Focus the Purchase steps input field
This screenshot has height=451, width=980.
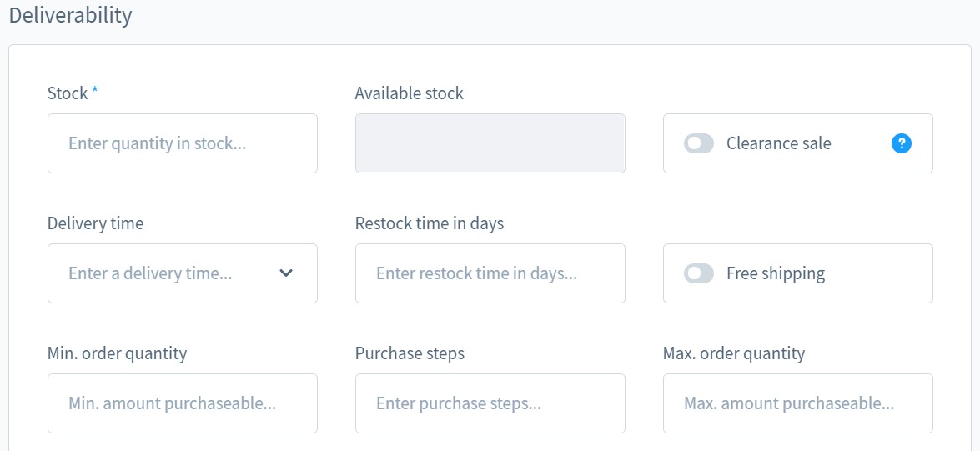[x=490, y=403]
